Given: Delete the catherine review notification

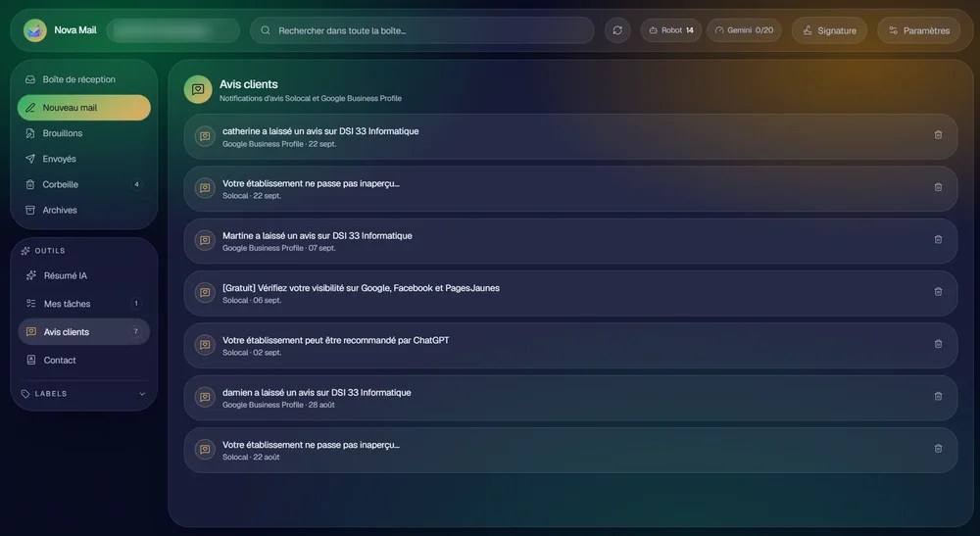Looking at the screenshot, I should pyautogui.click(x=938, y=135).
